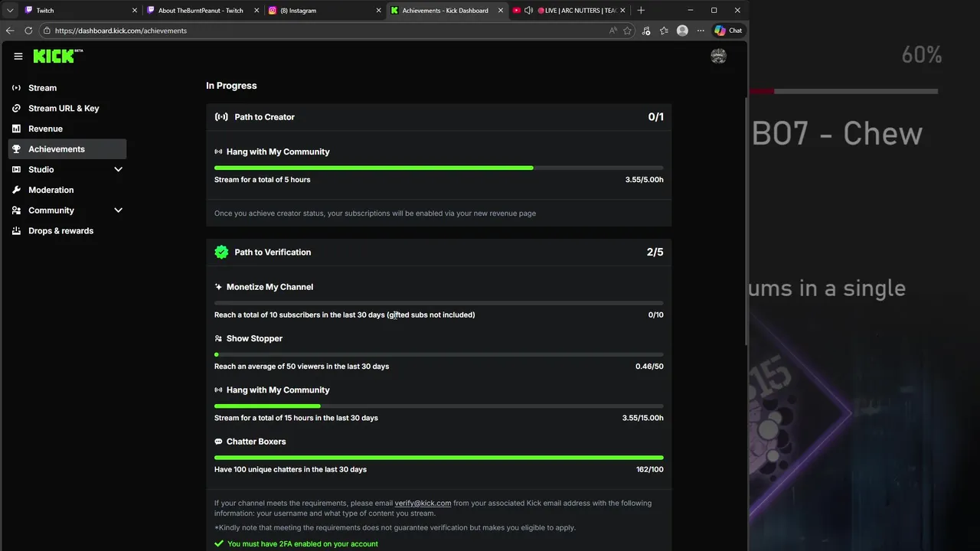Click the Moderation wrench icon
The height and width of the screenshot is (551, 980).
click(x=17, y=190)
